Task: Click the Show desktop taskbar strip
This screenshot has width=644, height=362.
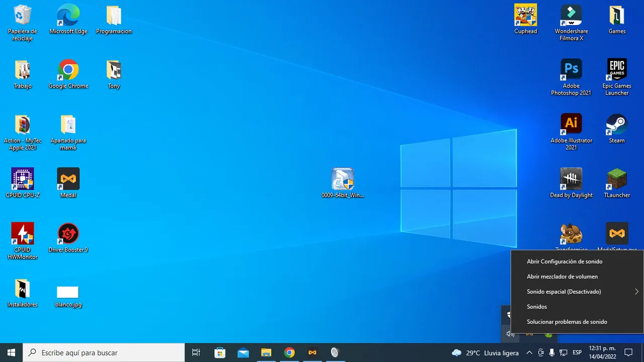Action: coord(642,352)
